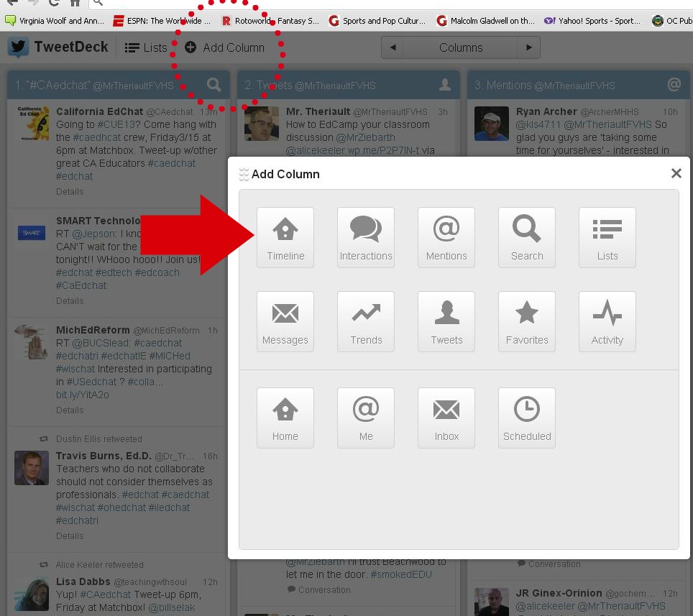
Task: Select the Favorites star icon
Action: [x=527, y=322]
